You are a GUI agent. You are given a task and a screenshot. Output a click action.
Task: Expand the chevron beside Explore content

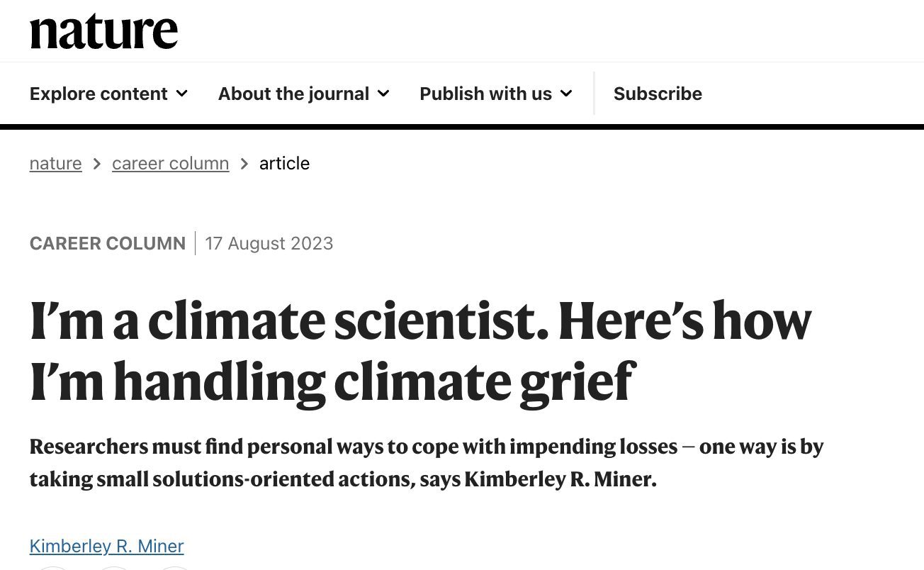click(182, 94)
